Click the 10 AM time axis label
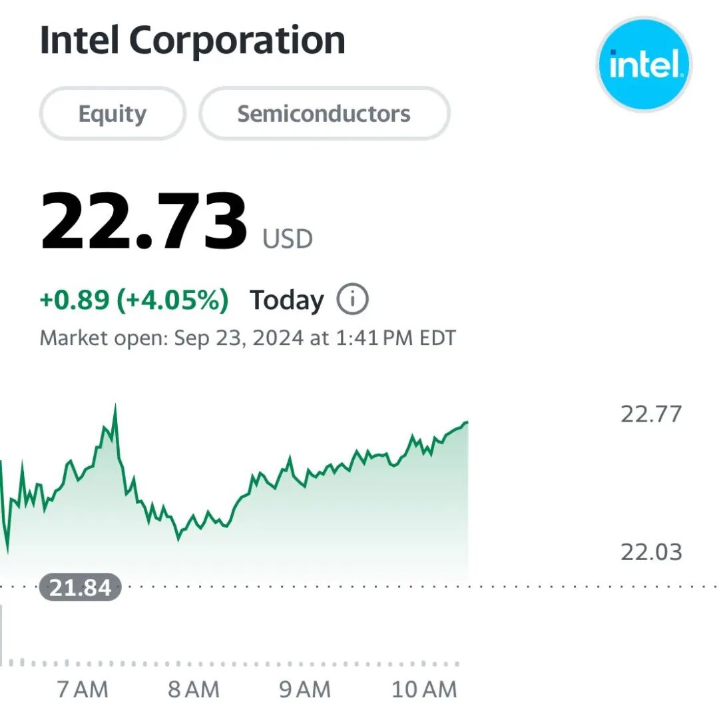719x728 pixels. 424,689
